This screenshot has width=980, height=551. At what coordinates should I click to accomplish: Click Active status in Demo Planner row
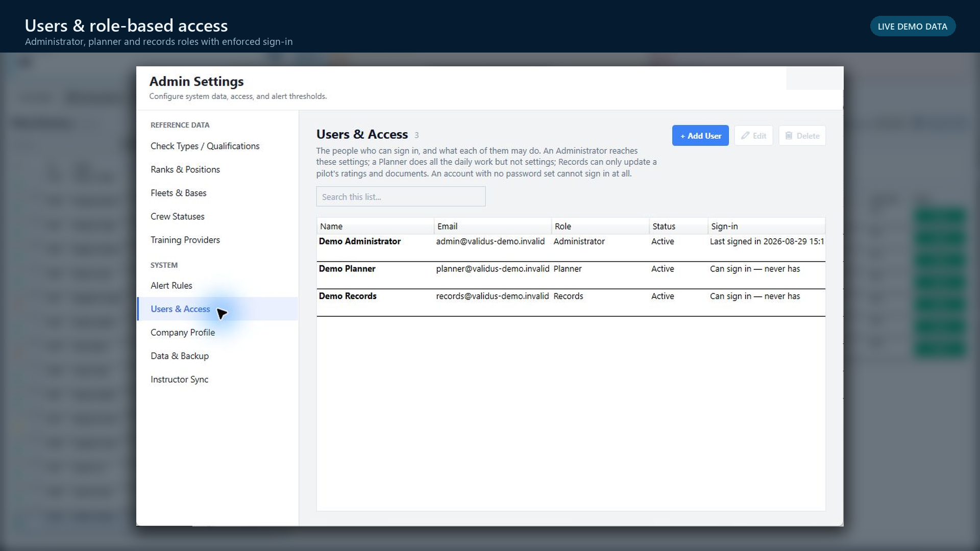click(x=663, y=269)
